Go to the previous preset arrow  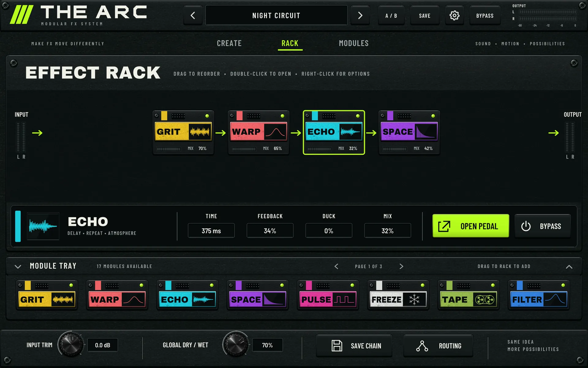193,15
